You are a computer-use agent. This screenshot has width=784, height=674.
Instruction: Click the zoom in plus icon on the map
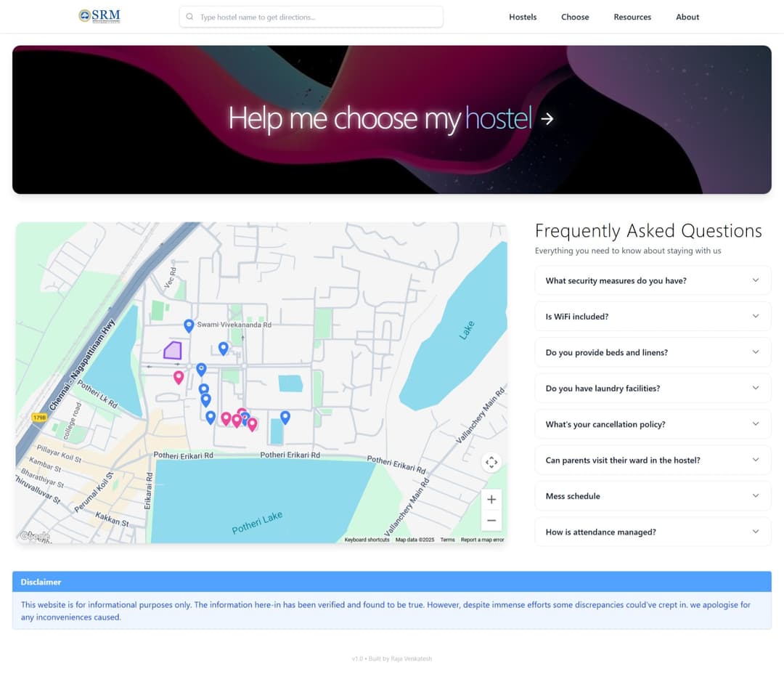pos(491,499)
